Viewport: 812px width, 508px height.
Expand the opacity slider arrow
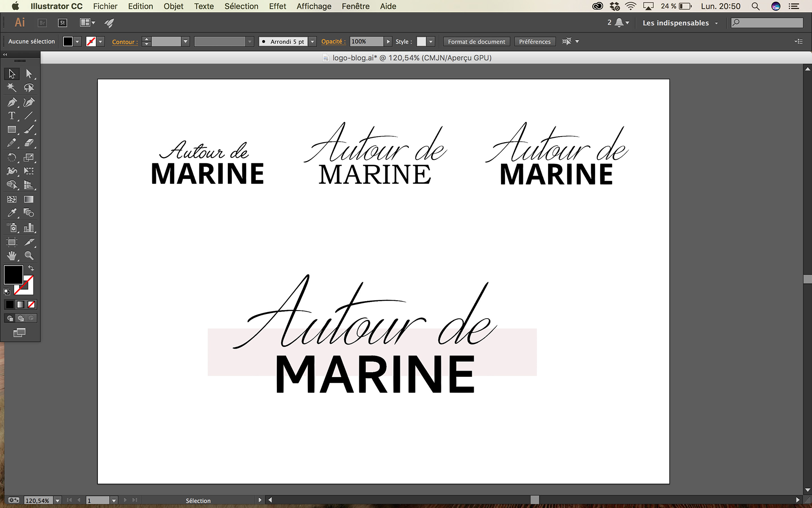click(x=388, y=41)
